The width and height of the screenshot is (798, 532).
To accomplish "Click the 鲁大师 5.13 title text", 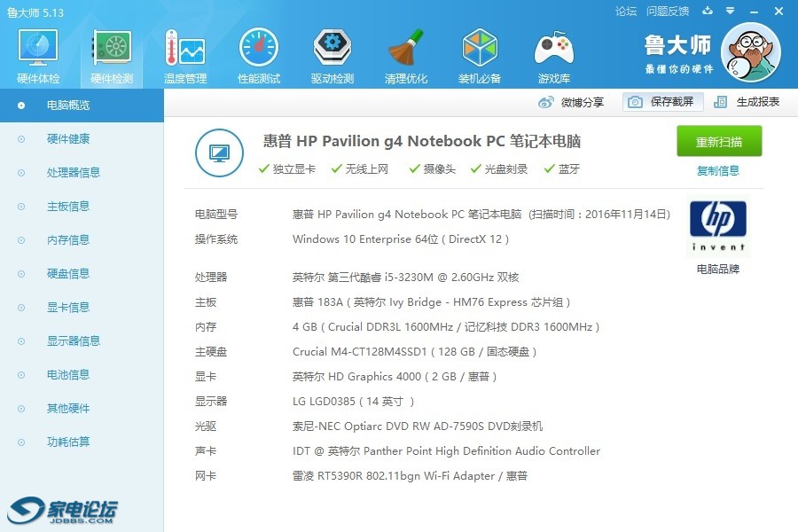I will 35,12.
